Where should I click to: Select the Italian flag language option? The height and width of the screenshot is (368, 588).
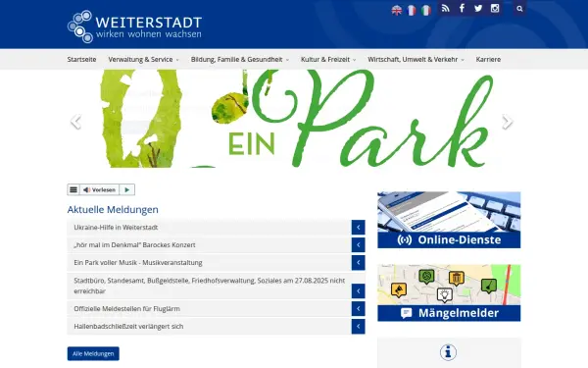click(x=426, y=10)
